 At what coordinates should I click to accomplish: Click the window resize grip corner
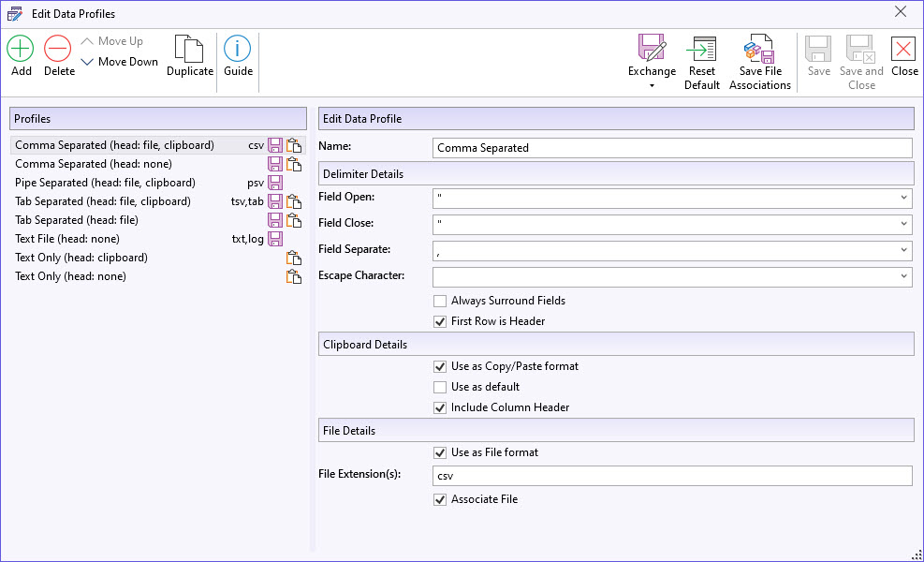click(x=917, y=555)
